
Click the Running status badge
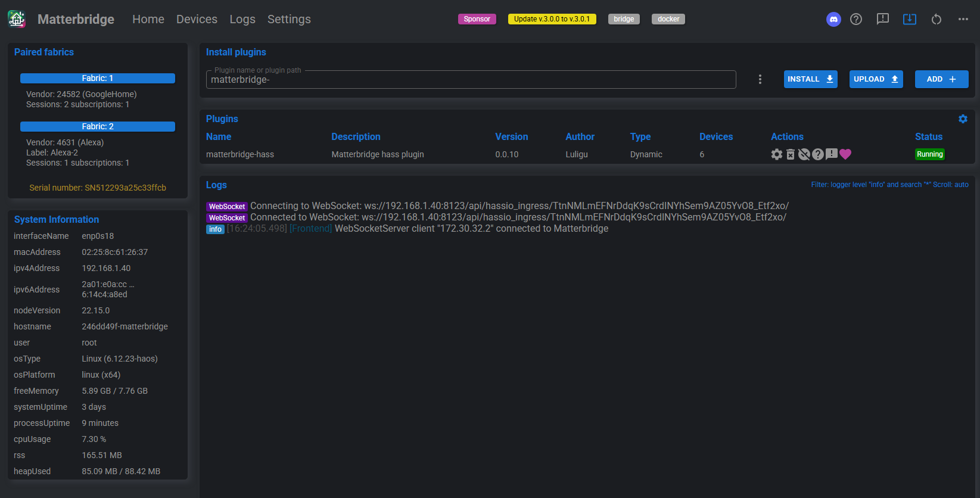coord(930,154)
